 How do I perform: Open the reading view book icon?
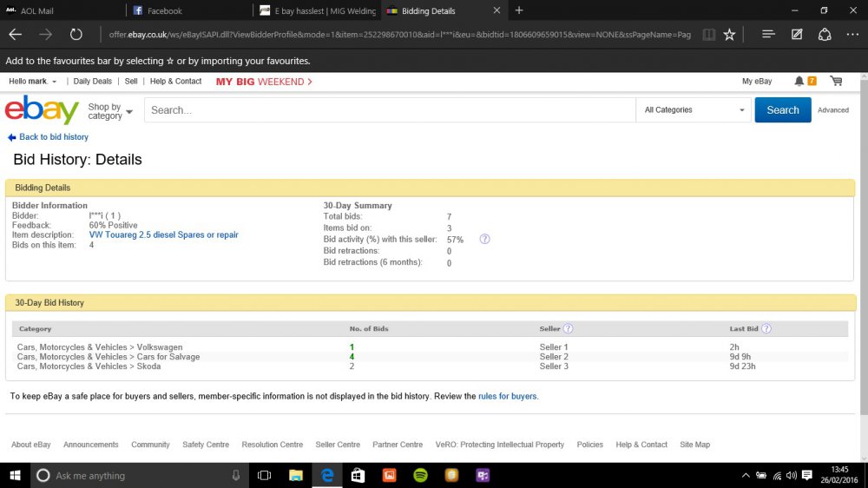pyautogui.click(x=708, y=35)
